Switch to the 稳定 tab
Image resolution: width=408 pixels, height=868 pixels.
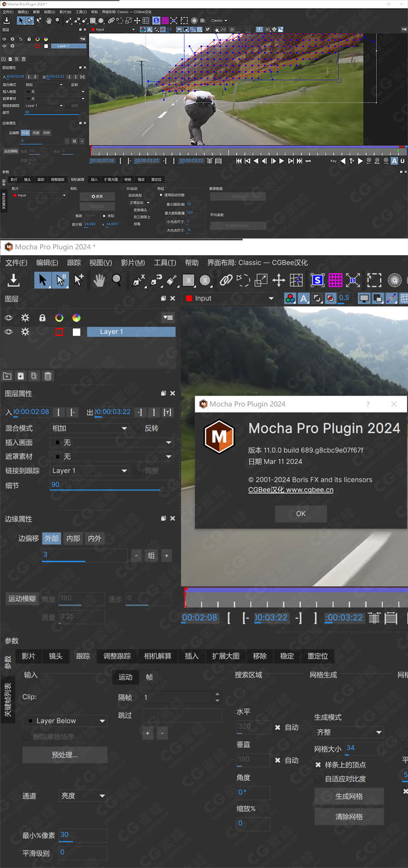tap(287, 656)
